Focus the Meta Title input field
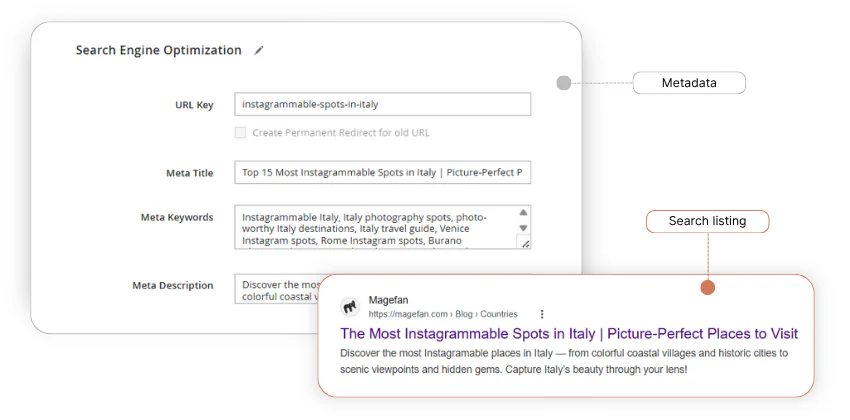Screen dimensions: 850x420 [x=382, y=173]
